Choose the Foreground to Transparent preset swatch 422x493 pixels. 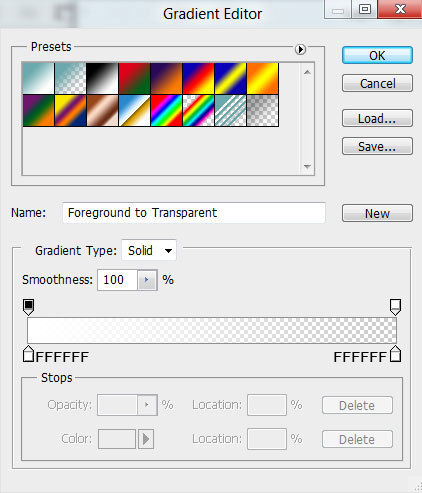click(x=70, y=78)
